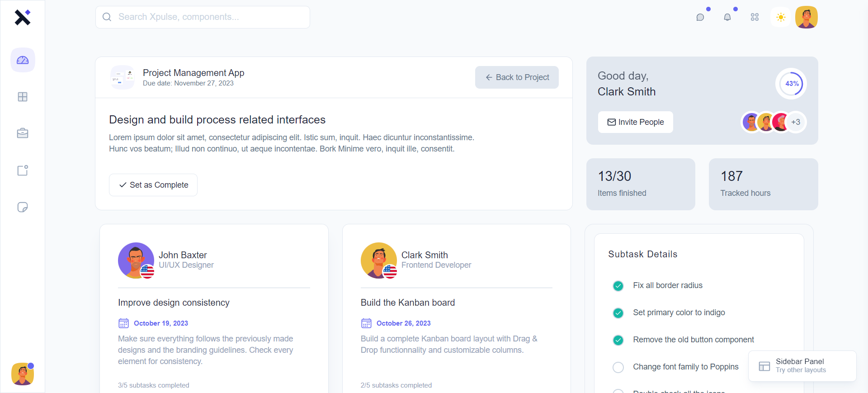Image resolution: width=868 pixels, height=393 pixels.
Task: Click the Back to Project button
Action: [517, 77]
